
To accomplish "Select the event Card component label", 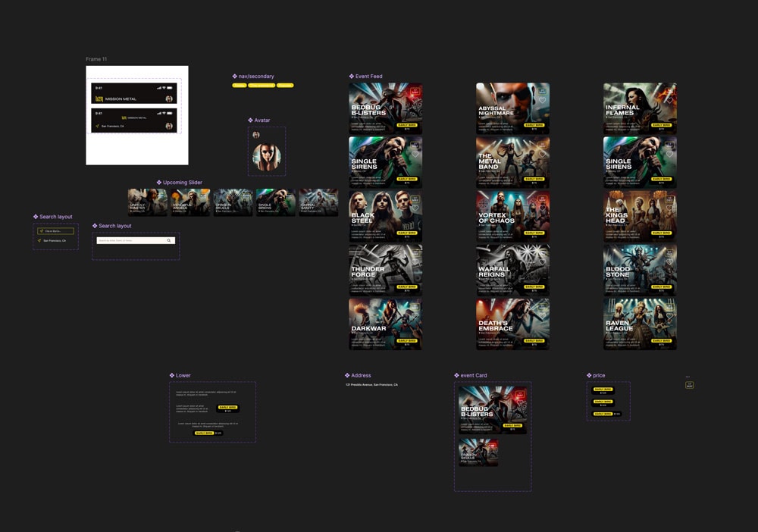I will point(474,375).
